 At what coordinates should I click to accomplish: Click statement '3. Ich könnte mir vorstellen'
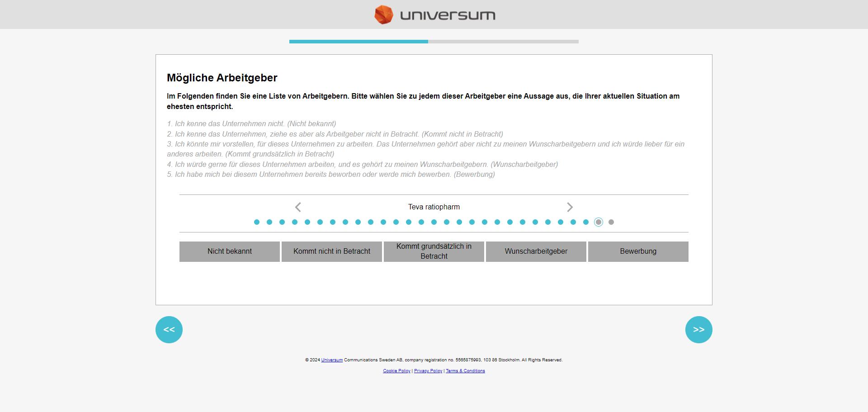point(426,149)
